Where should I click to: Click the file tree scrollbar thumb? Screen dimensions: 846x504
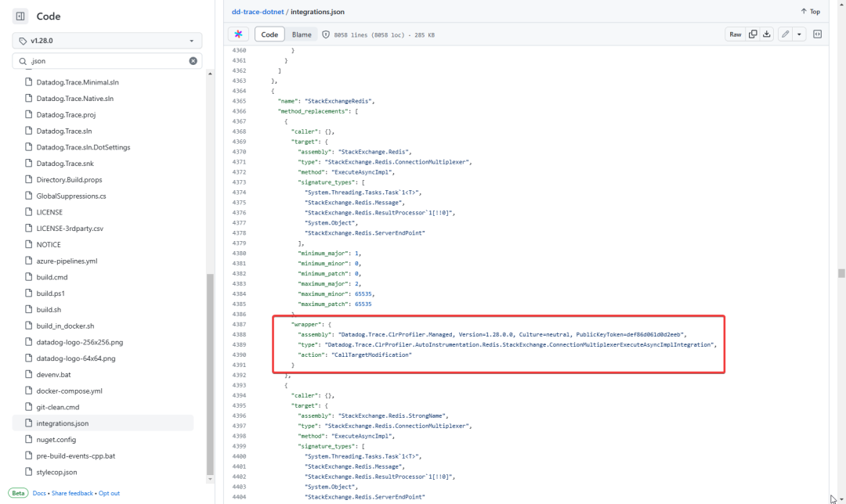tap(210, 374)
